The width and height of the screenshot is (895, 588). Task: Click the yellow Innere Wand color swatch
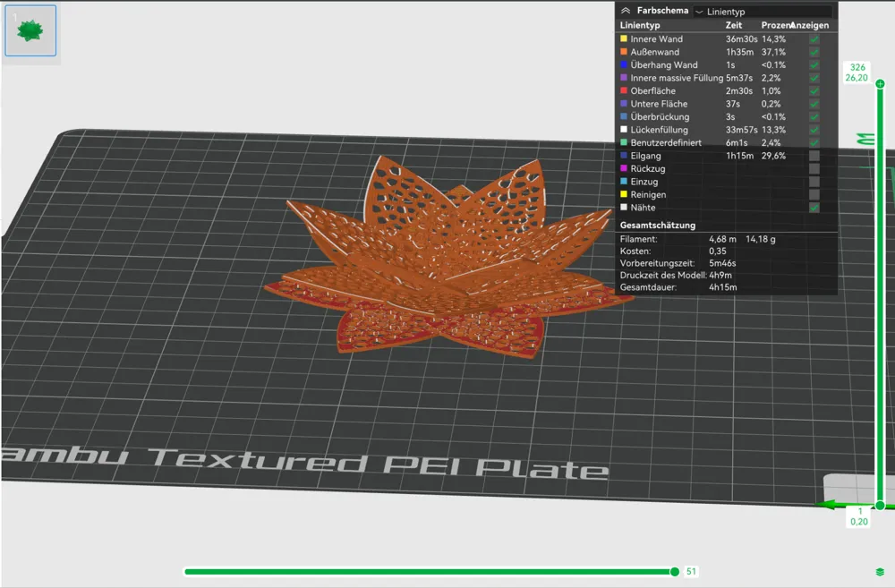point(625,38)
